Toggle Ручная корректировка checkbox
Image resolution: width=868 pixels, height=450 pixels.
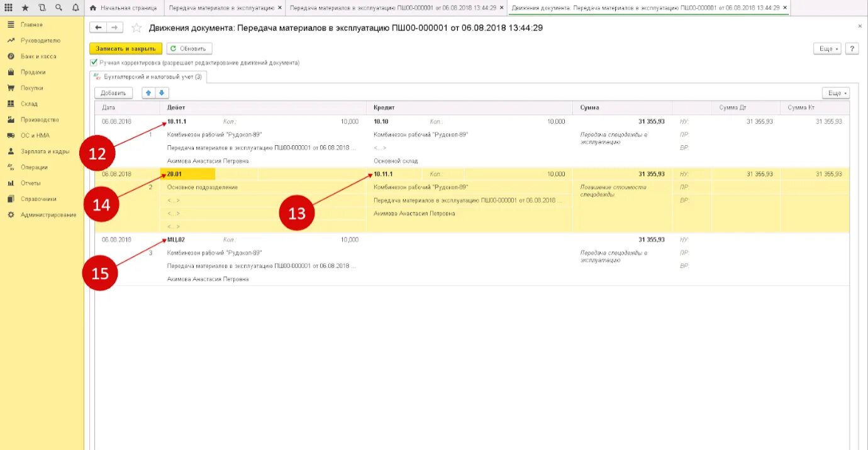tap(94, 63)
